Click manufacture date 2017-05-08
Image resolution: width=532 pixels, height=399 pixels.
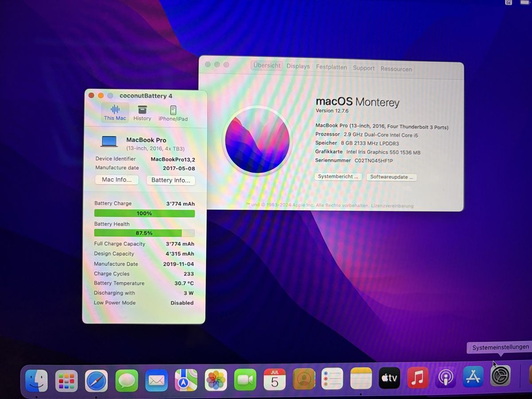click(x=179, y=168)
